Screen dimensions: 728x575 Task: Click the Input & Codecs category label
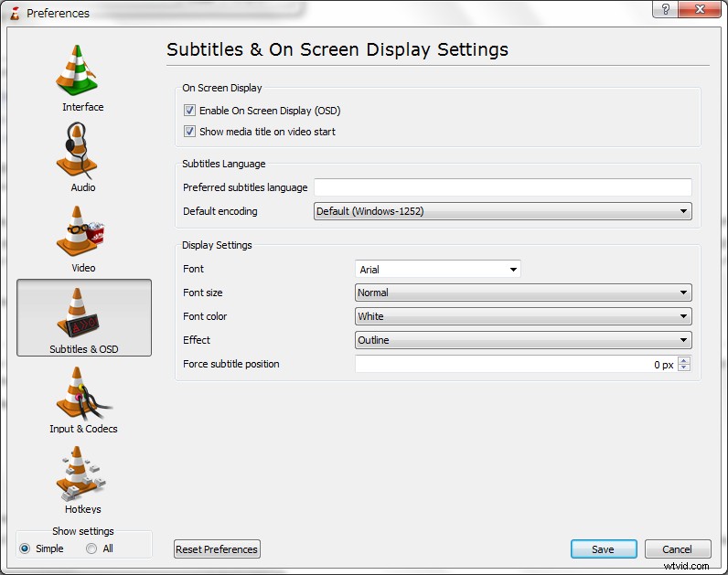[83, 429]
